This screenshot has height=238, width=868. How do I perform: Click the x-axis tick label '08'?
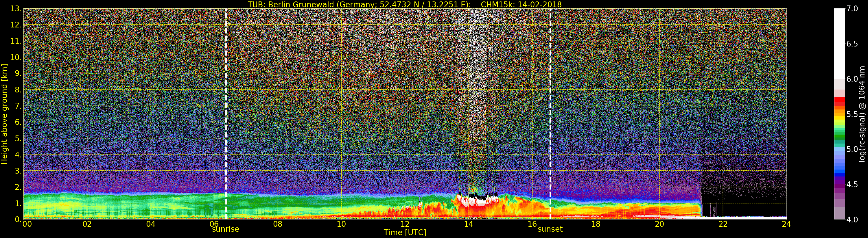tap(278, 224)
